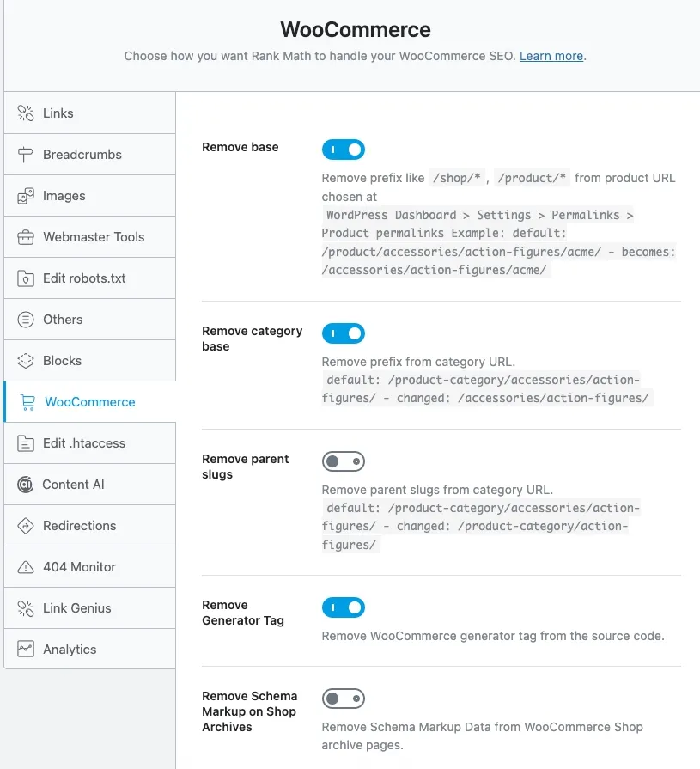This screenshot has height=769, width=700.
Task: Open the Links settings tab
Action: coord(89,113)
